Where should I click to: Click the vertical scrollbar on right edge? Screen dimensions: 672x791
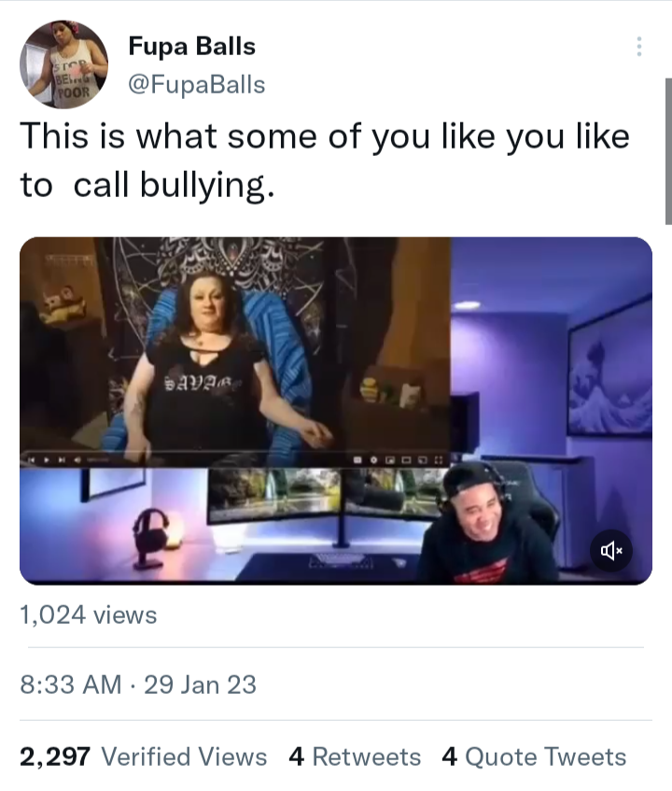click(668, 151)
